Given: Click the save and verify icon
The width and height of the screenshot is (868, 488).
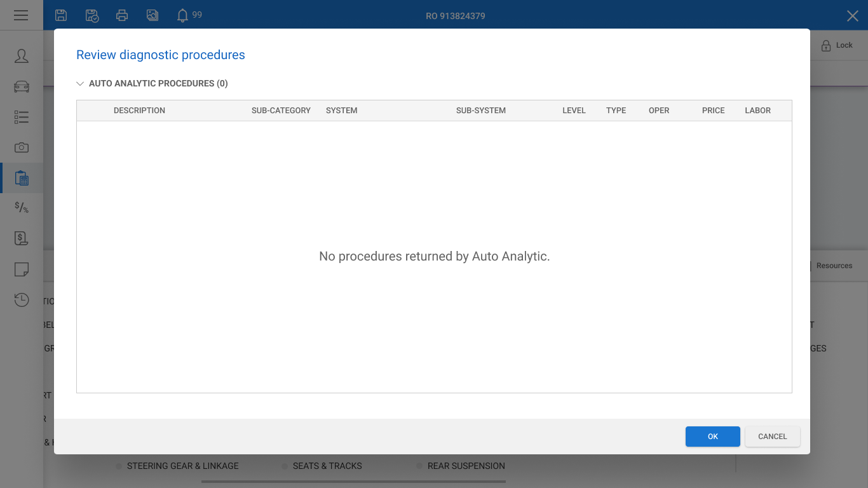Looking at the screenshot, I should 92,15.
